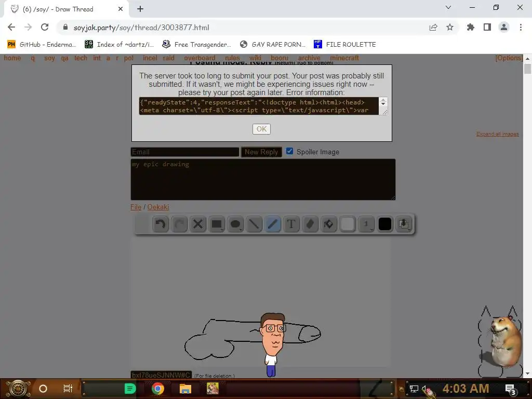Viewport: 532px width, 399px height.
Task: Open the "Index of ~dartz" bookmark
Action: pos(119,45)
